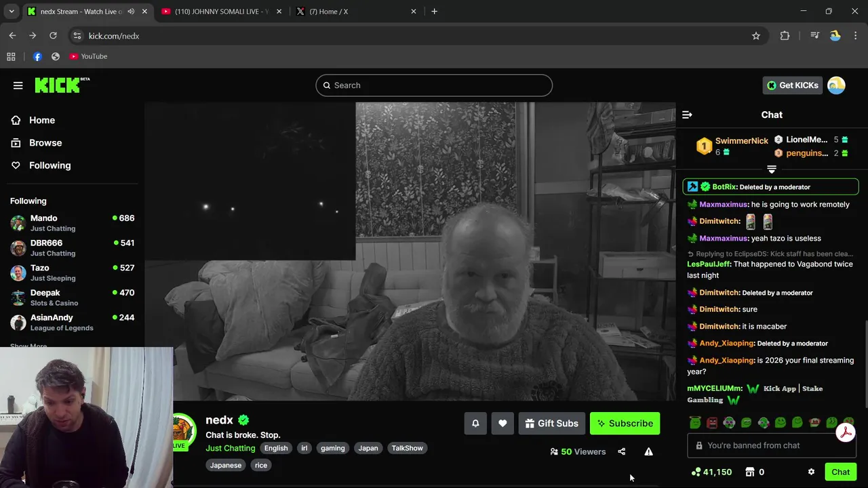Open Deepak channel in Following
The image size is (868, 488).
(73, 298)
